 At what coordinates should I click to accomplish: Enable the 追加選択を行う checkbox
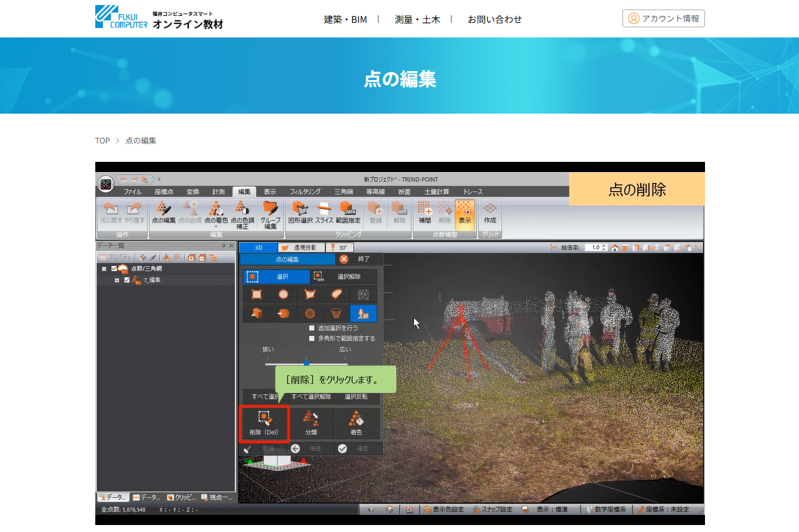point(312,328)
